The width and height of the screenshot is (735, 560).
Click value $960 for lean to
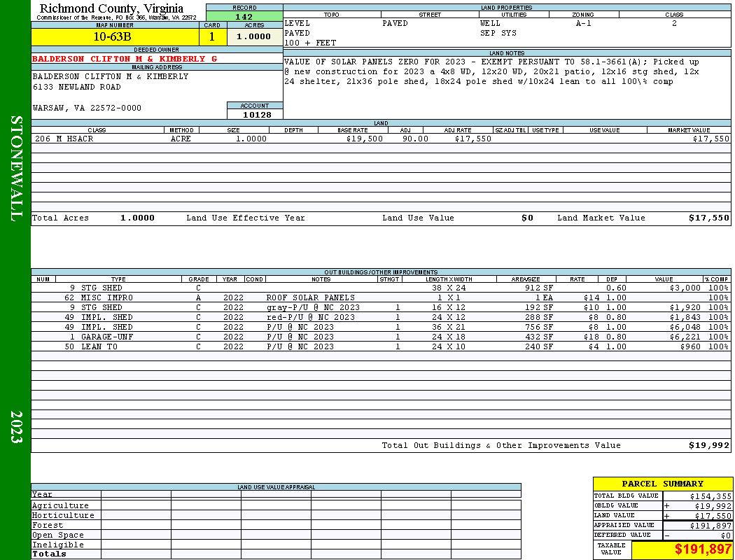click(690, 346)
